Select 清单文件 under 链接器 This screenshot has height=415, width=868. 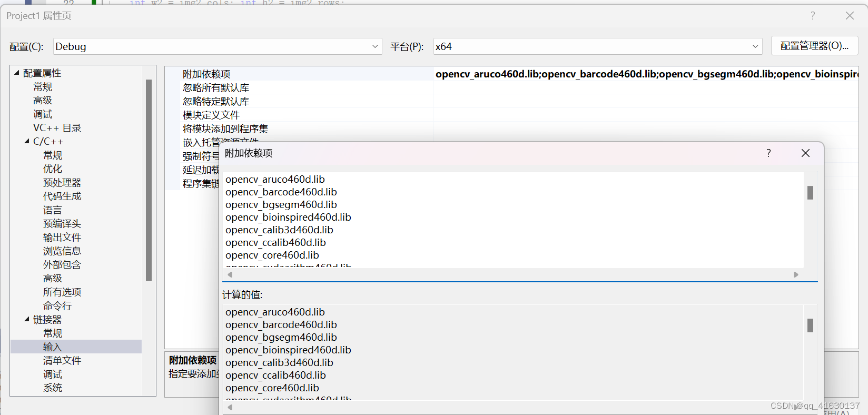tap(62, 361)
